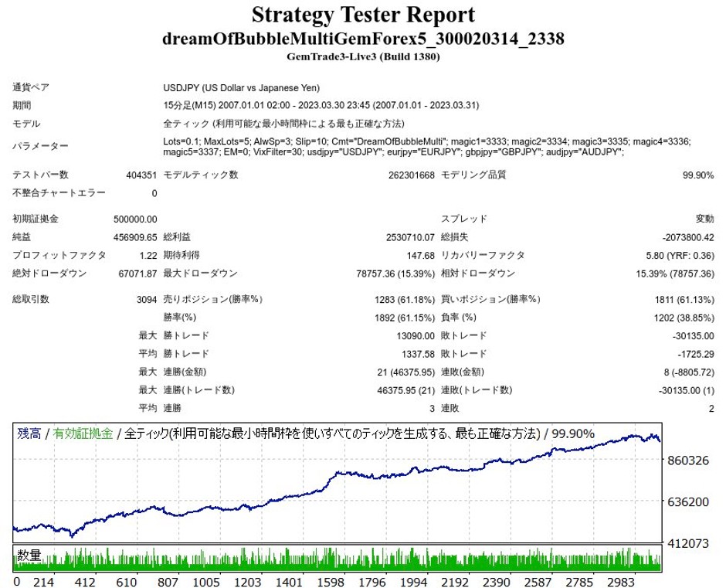Select the parameters line starting 'Lots=0.1; MaxLots=5'
The image size is (726, 588).
pos(427,141)
